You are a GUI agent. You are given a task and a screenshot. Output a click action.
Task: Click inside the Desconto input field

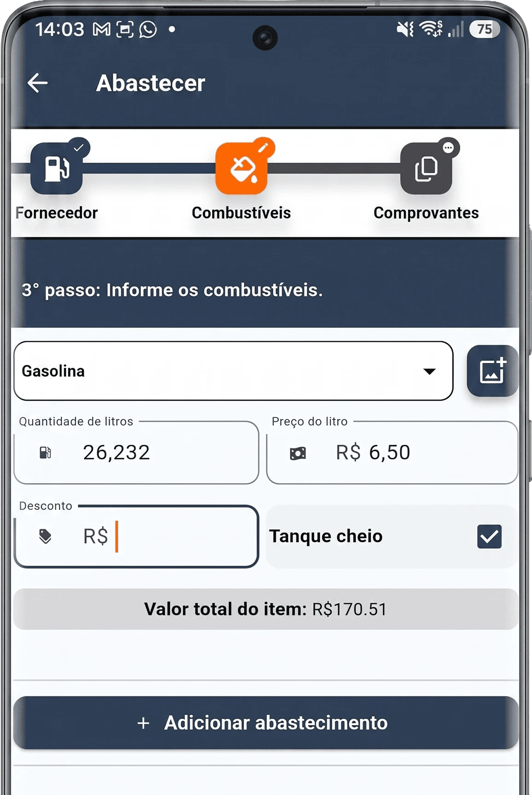[136, 536]
